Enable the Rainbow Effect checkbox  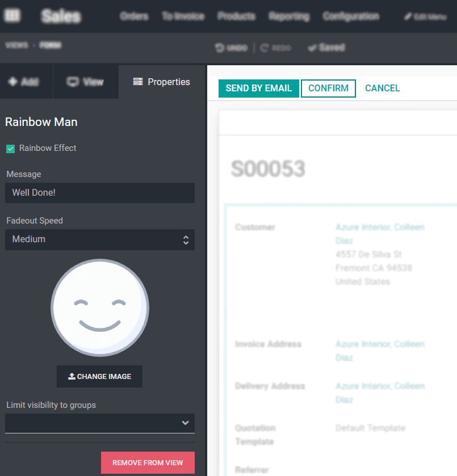[10, 148]
